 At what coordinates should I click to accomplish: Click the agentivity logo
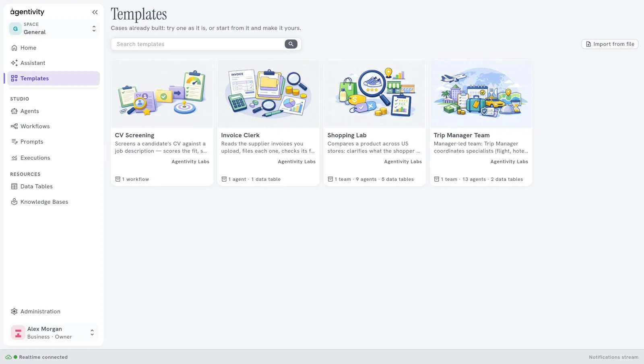click(27, 12)
